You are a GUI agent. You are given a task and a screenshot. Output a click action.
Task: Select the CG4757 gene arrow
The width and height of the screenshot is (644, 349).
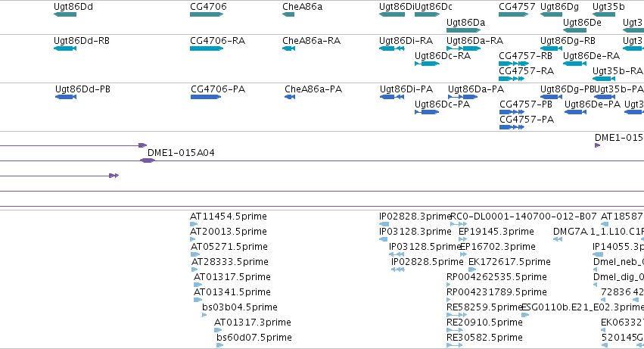point(513,14)
